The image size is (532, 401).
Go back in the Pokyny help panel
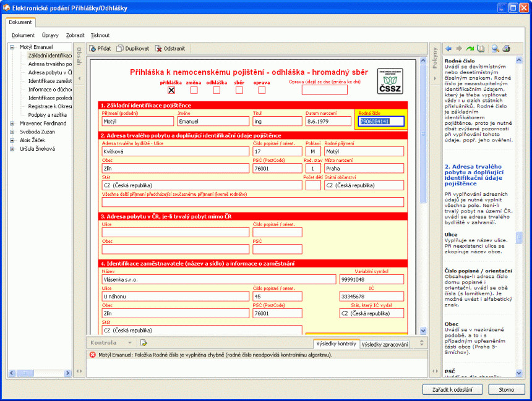[x=448, y=48]
